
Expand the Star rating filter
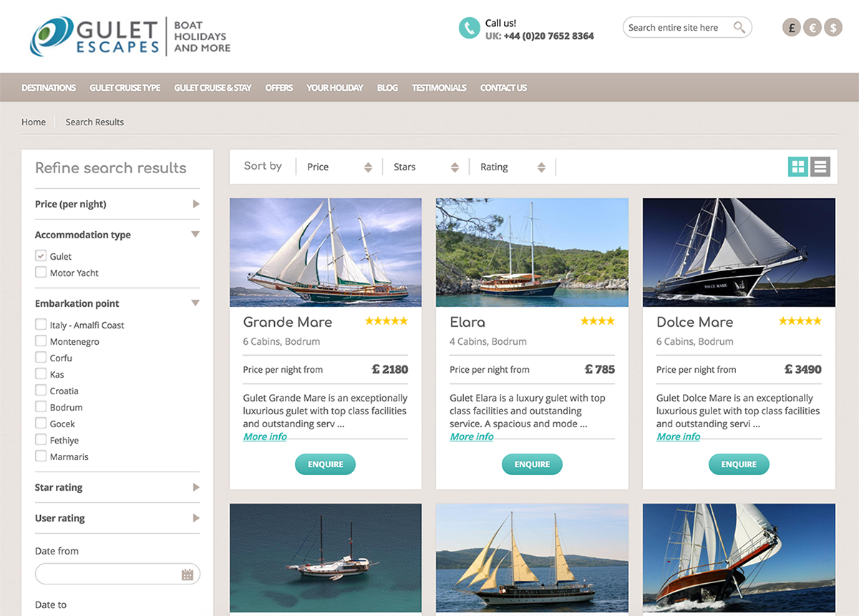point(117,487)
